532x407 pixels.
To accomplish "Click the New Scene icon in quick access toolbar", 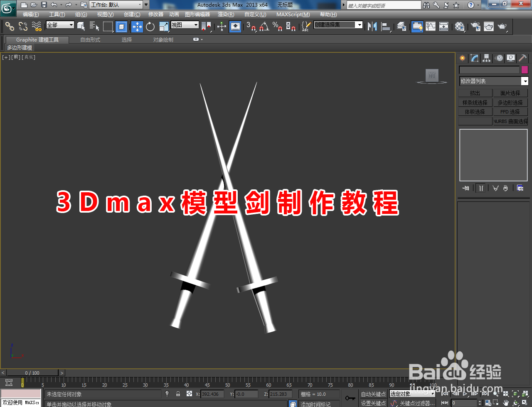I will [x=24, y=5].
